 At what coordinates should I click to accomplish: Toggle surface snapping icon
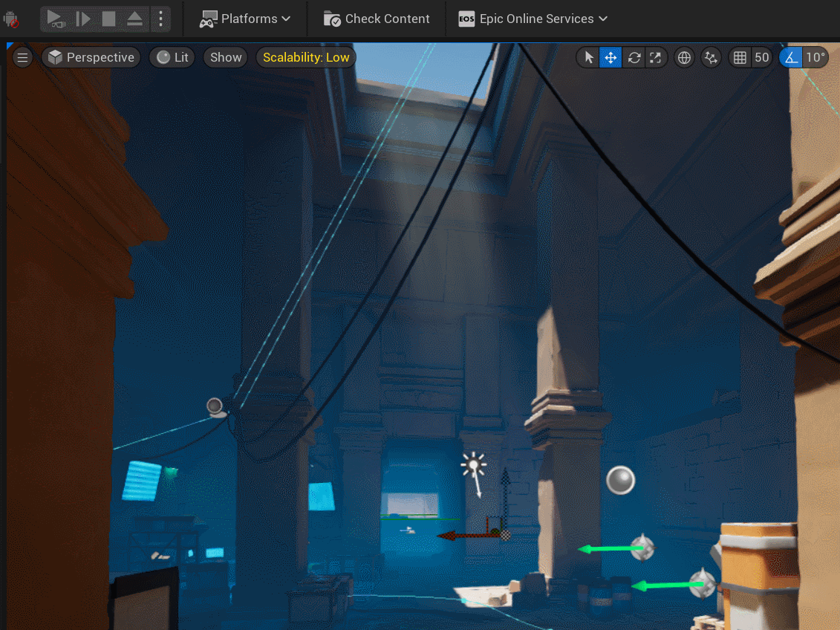(711, 57)
